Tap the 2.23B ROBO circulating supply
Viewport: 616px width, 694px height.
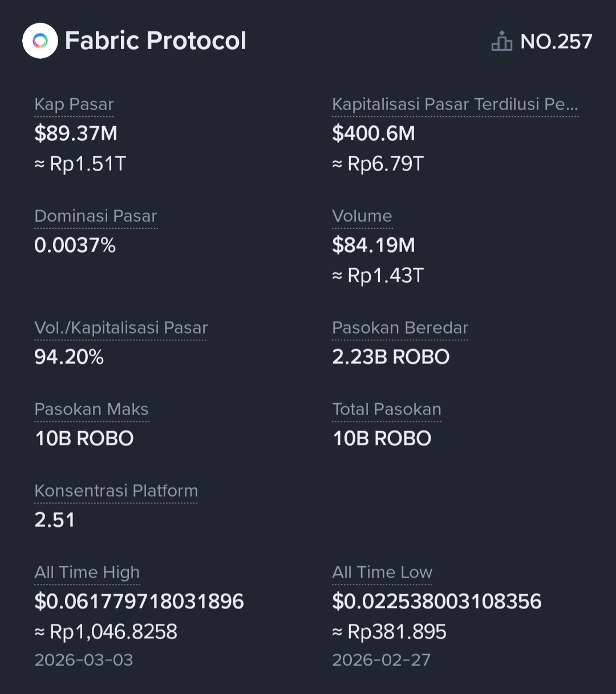pos(391,357)
